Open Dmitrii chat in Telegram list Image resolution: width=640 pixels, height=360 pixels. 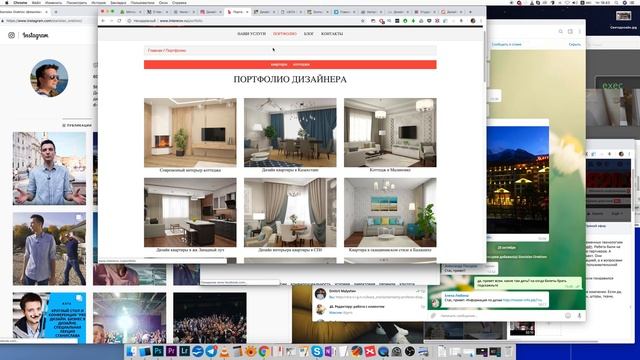point(369,294)
